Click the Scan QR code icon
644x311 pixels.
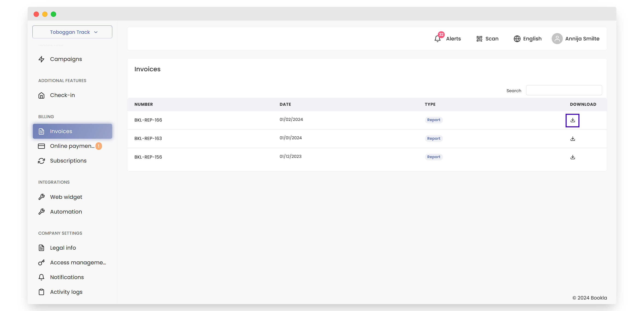coord(479,39)
